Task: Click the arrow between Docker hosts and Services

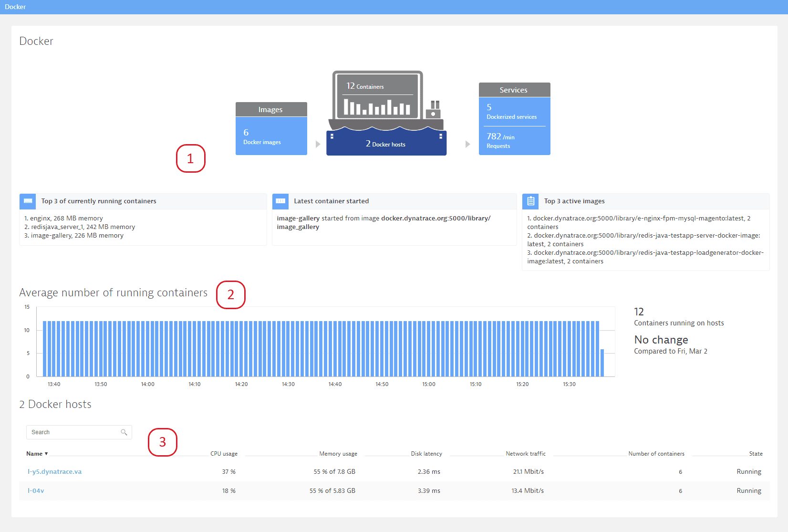Action: click(x=467, y=144)
